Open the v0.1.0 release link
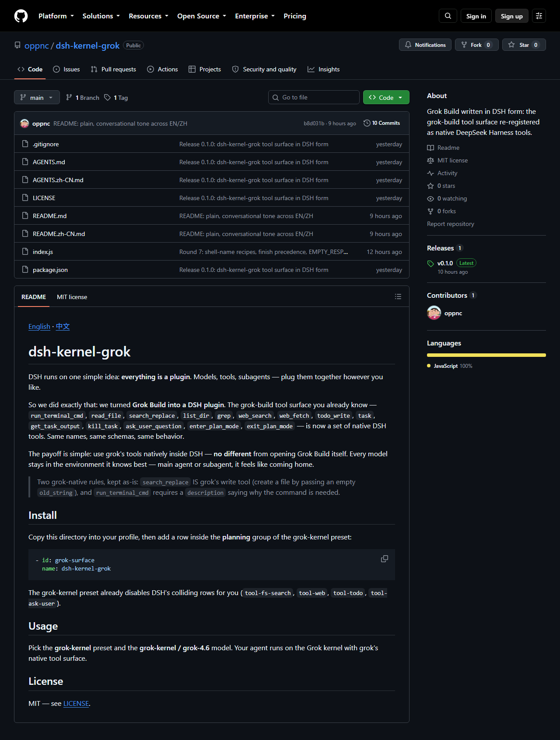560x740 pixels. tap(445, 263)
